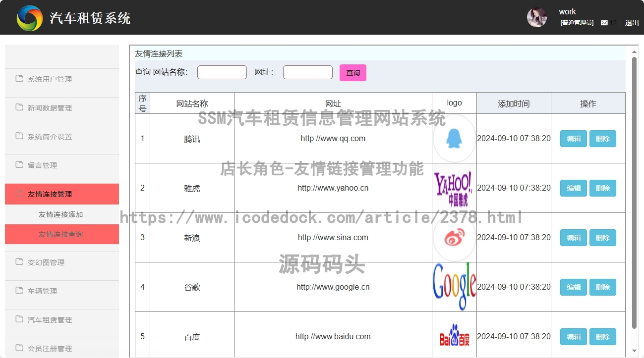Click the 添加时间 column header
Image resolution: width=644 pixels, height=358 pixels.
pyautogui.click(x=514, y=103)
